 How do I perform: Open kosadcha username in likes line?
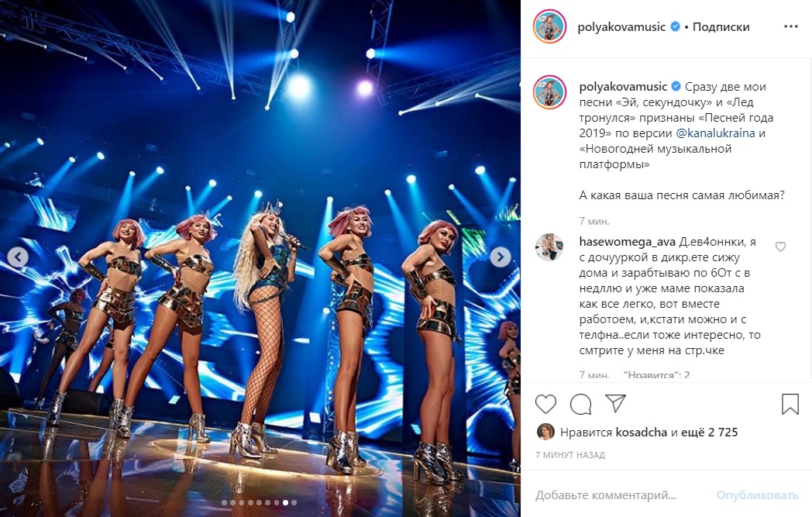(x=641, y=432)
